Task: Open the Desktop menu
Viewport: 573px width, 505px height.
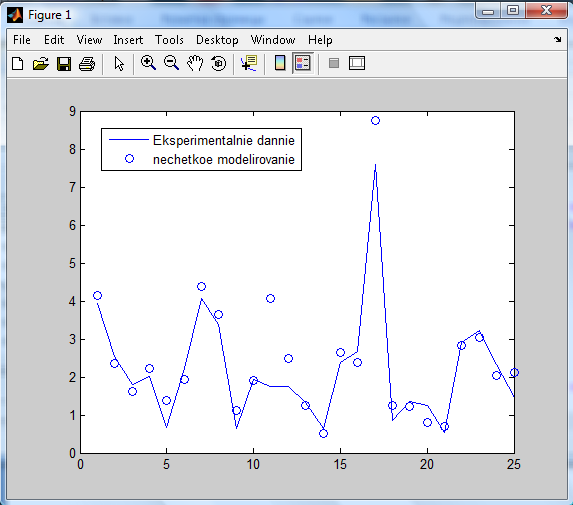Action: (x=217, y=39)
